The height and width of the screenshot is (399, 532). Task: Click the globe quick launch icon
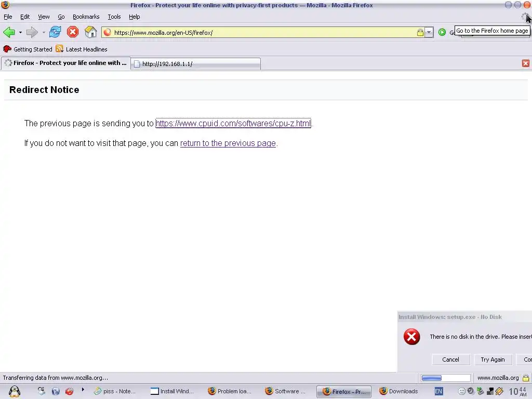(56, 391)
